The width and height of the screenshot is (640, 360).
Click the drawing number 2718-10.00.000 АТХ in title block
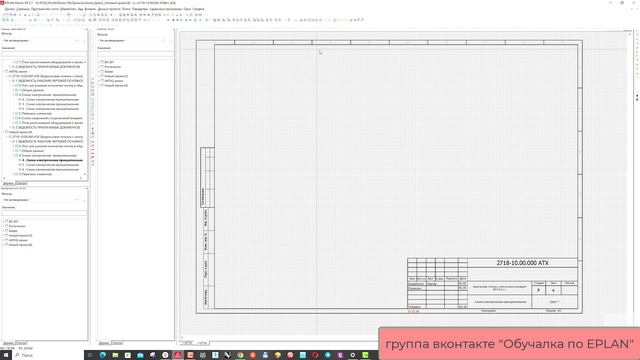coord(522,263)
